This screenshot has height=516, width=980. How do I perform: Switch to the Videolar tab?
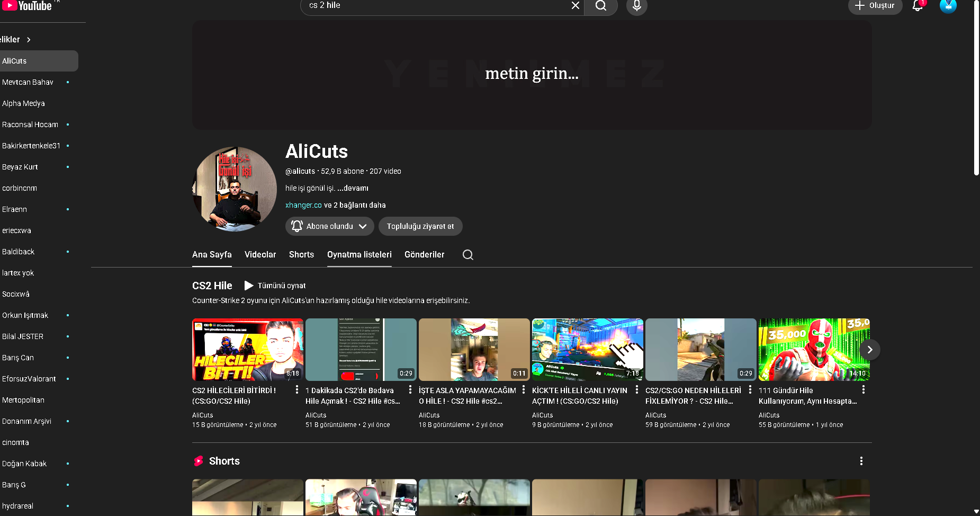260,255
